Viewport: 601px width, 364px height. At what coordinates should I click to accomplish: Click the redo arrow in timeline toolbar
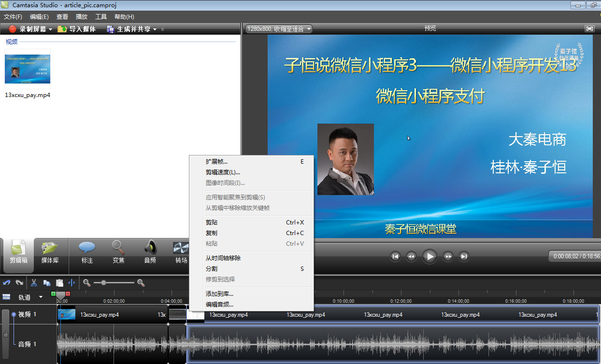point(19,283)
